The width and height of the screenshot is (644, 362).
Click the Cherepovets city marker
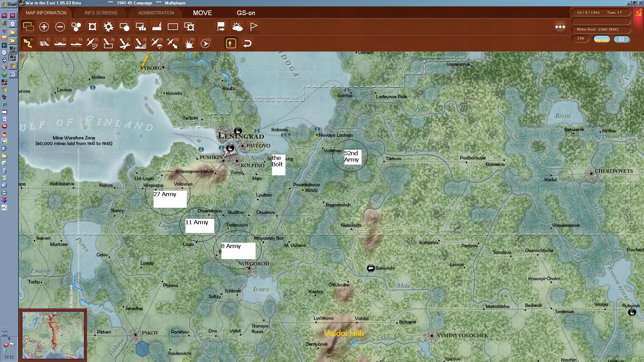click(591, 174)
